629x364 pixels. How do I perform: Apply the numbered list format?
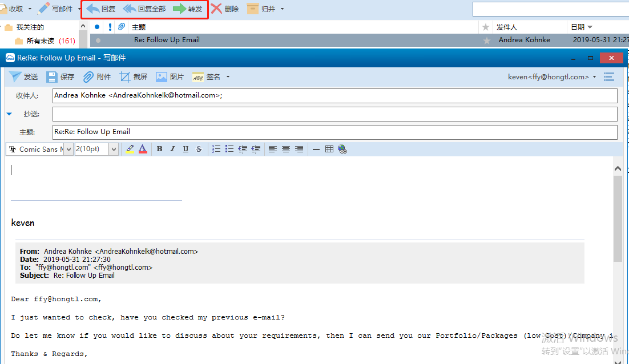tap(216, 149)
